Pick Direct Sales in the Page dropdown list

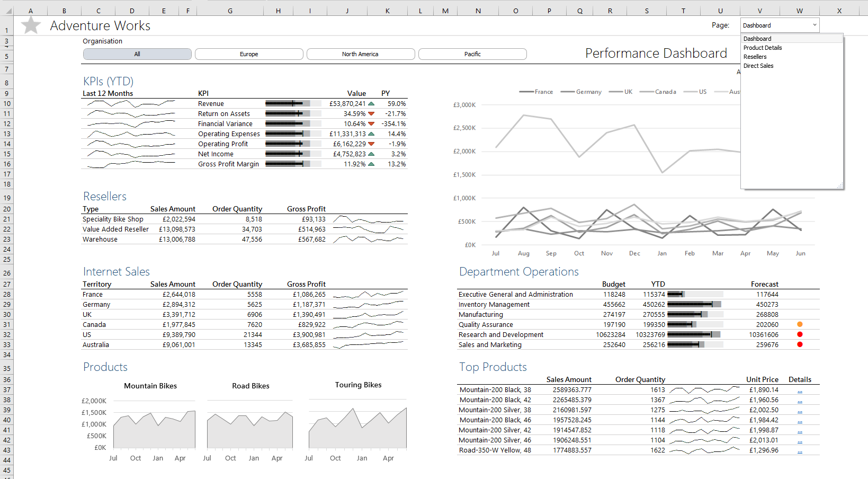(x=758, y=66)
